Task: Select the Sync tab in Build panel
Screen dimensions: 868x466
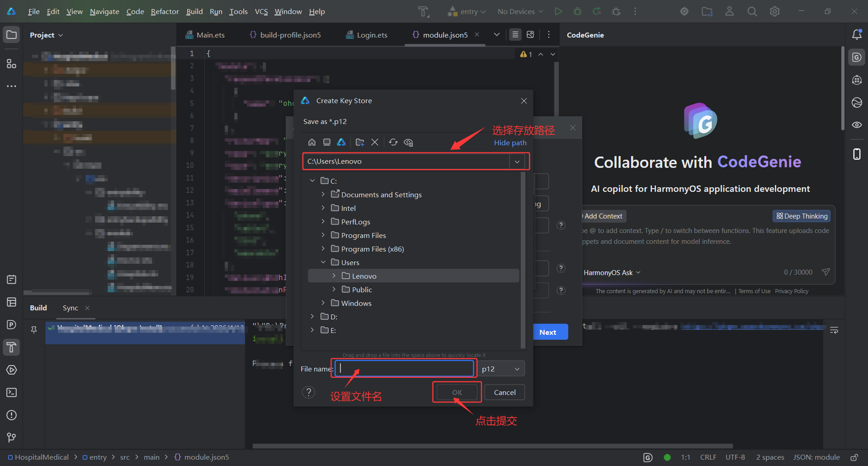Action: tap(70, 308)
